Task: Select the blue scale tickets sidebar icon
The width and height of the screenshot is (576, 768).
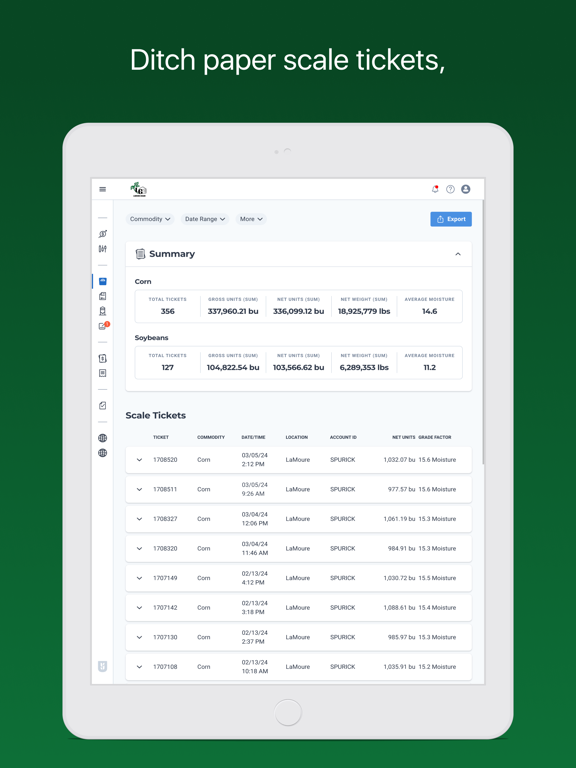Action: coord(102,281)
